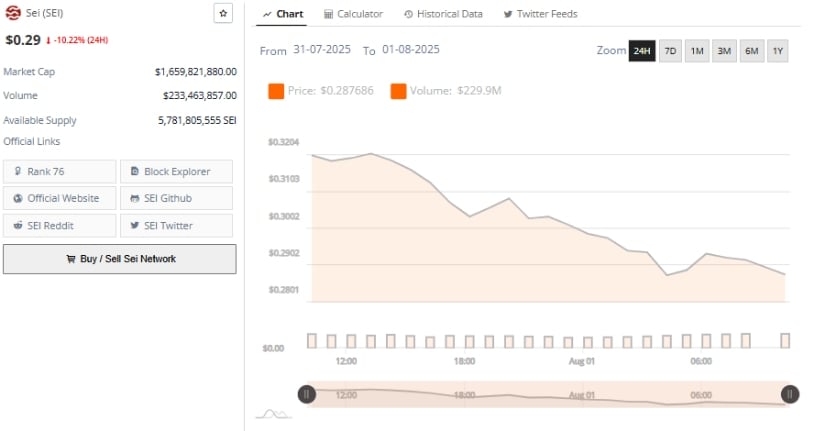825x431 pixels.
Task: Click the Reddit icon beside SEI Reddit
Action: [x=18, y=225]
